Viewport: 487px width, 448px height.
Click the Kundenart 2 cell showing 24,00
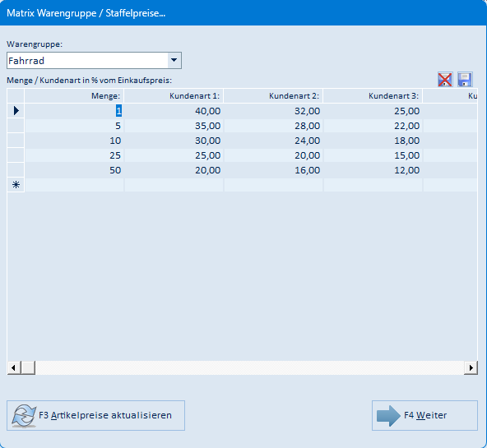point(273,141)
